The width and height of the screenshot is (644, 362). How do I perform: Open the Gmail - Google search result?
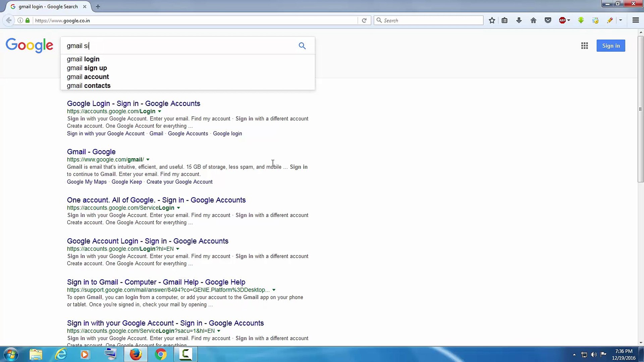pyautogui.click(x=91, y=152)
